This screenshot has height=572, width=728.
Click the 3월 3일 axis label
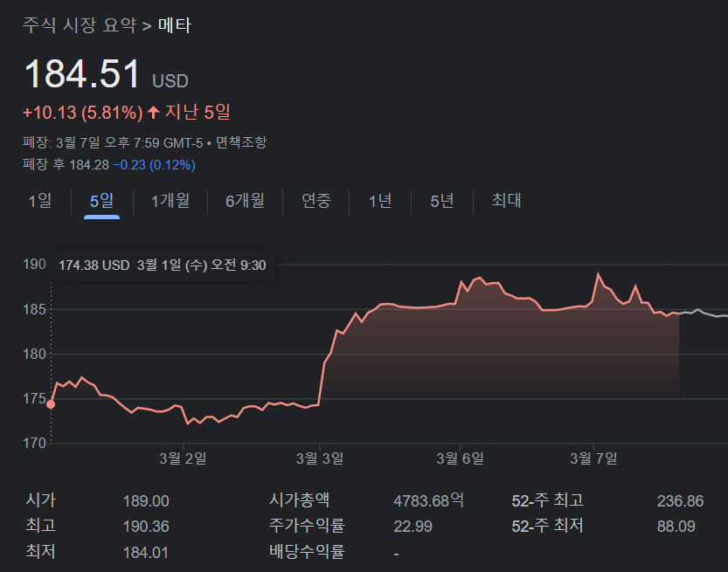(x=320, y=458)
